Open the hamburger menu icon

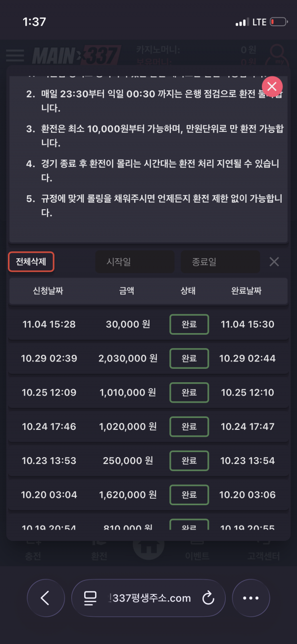point(15,55)
